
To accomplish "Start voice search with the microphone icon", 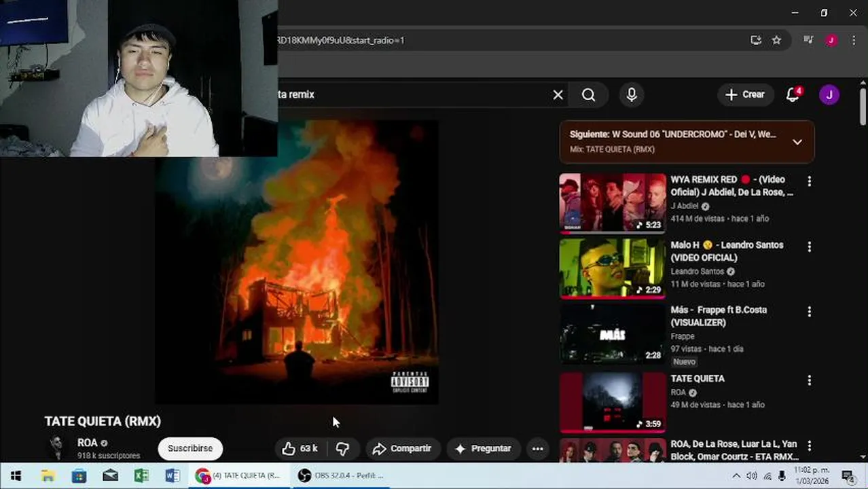I will tap(632, 95).
